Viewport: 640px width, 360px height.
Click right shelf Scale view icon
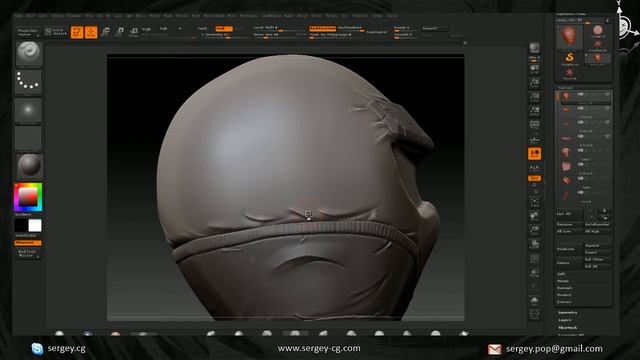pos(534,230)
